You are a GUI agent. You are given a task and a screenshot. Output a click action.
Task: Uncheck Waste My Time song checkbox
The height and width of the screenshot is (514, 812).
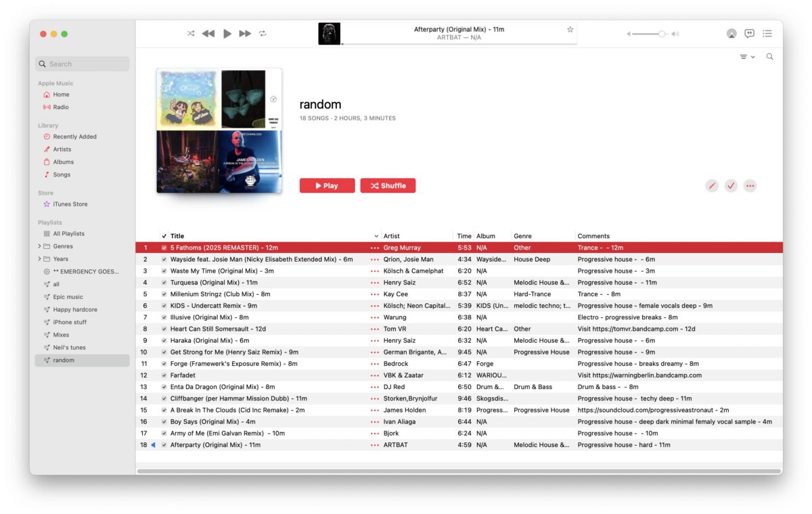click(164, 271)
